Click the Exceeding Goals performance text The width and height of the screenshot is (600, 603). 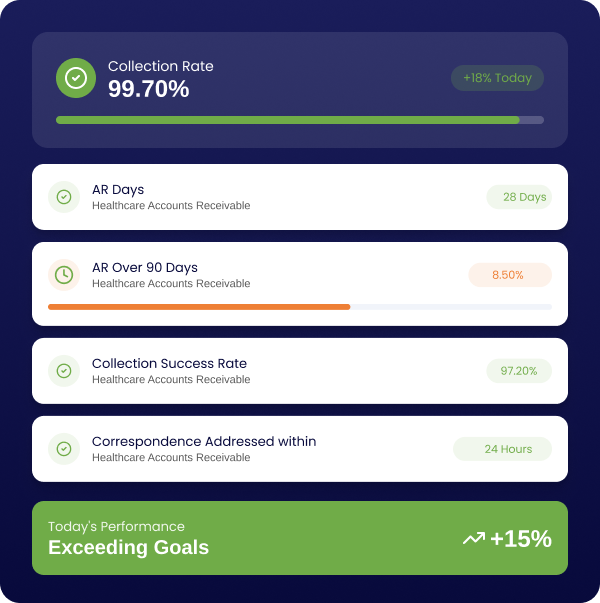point(128,547)
